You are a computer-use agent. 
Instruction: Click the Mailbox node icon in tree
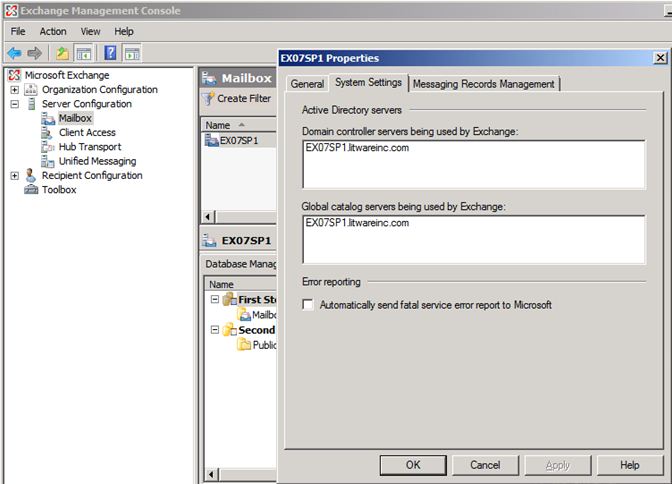48,118
